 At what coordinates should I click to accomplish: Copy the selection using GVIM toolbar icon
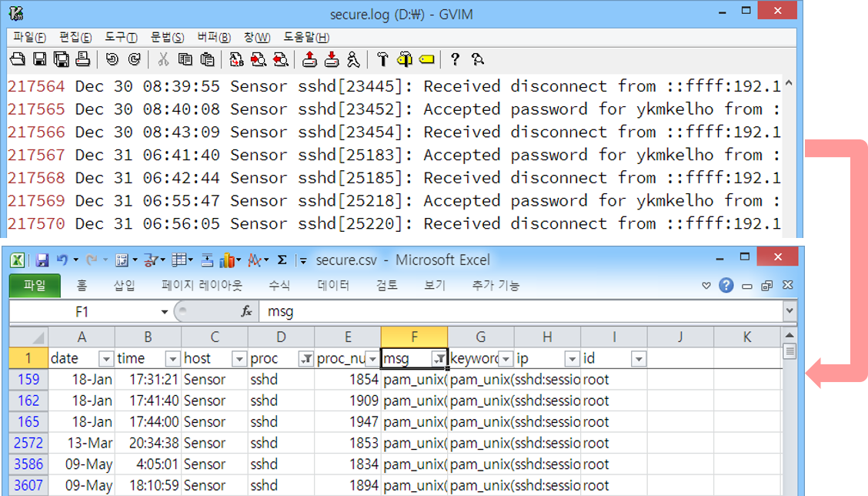(185, 59)
